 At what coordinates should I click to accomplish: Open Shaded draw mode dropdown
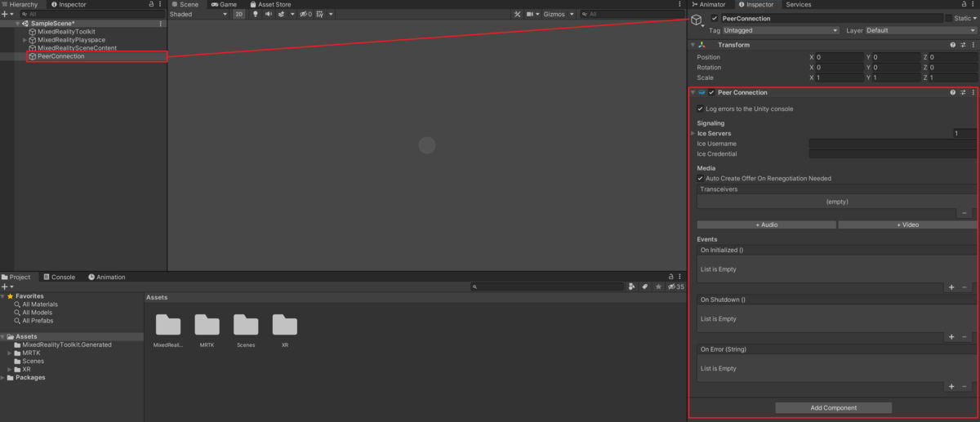(198, 15)
